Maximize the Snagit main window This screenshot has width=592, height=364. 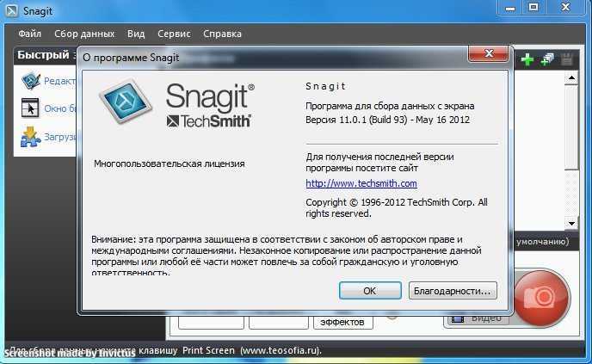(533, 8)
